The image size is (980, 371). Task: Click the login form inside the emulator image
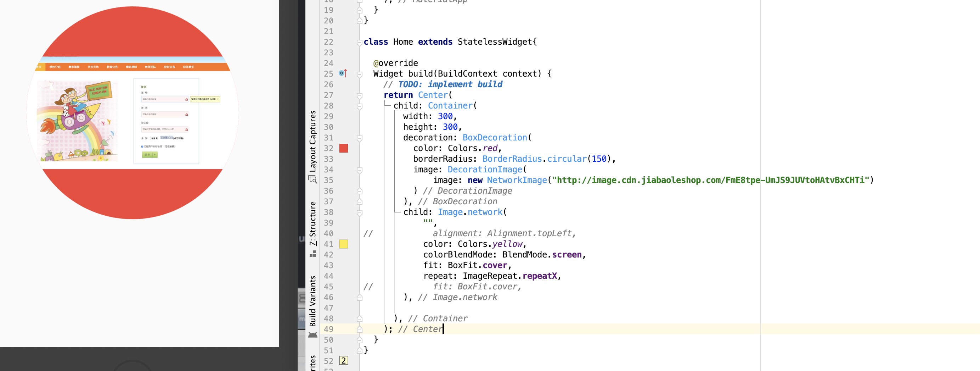coord(166,121)
